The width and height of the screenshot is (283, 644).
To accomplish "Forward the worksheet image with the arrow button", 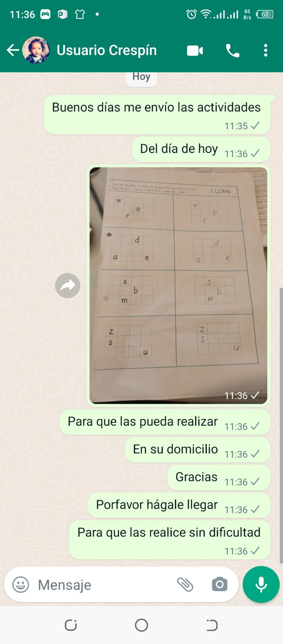I will pyautogui.click(x=68, y=286).
